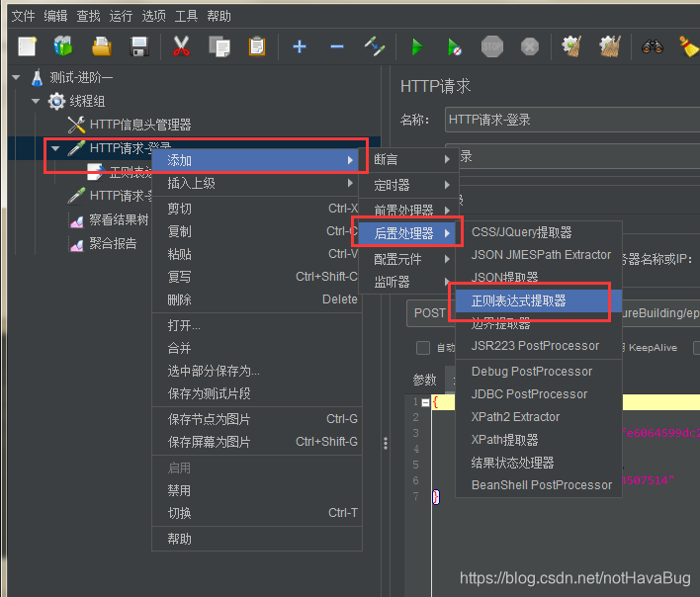Image resolution: width=700 pixels, height=597 pixels.
Task: Click the Copy icon in toolbar
Action: 219,46
